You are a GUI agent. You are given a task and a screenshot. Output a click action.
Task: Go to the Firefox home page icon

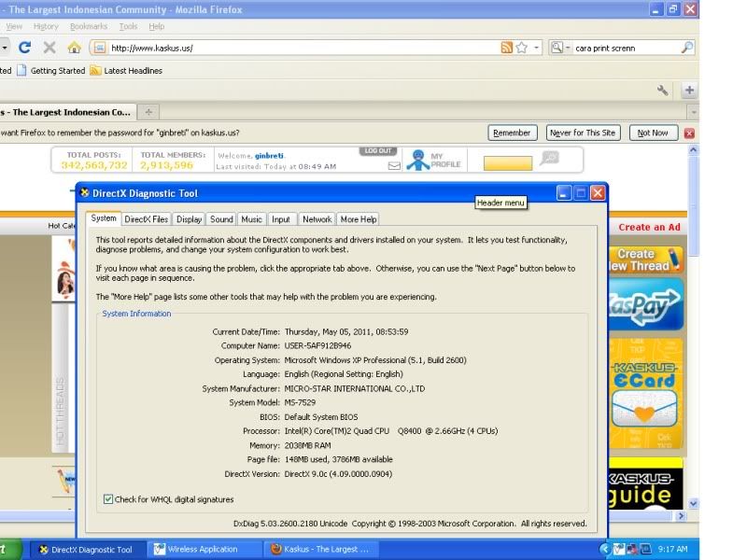click(x=74, y=48)
